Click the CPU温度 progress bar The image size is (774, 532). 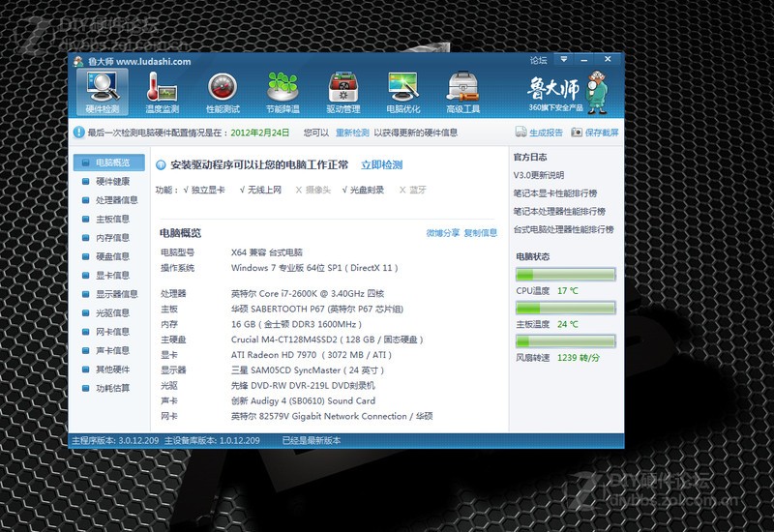click(566, 275)
